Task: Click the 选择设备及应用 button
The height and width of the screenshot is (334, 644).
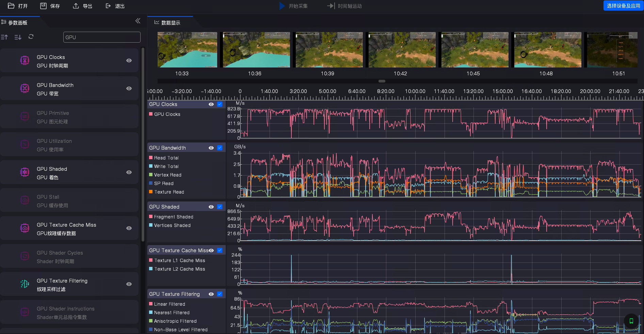Action: [623, 6]
